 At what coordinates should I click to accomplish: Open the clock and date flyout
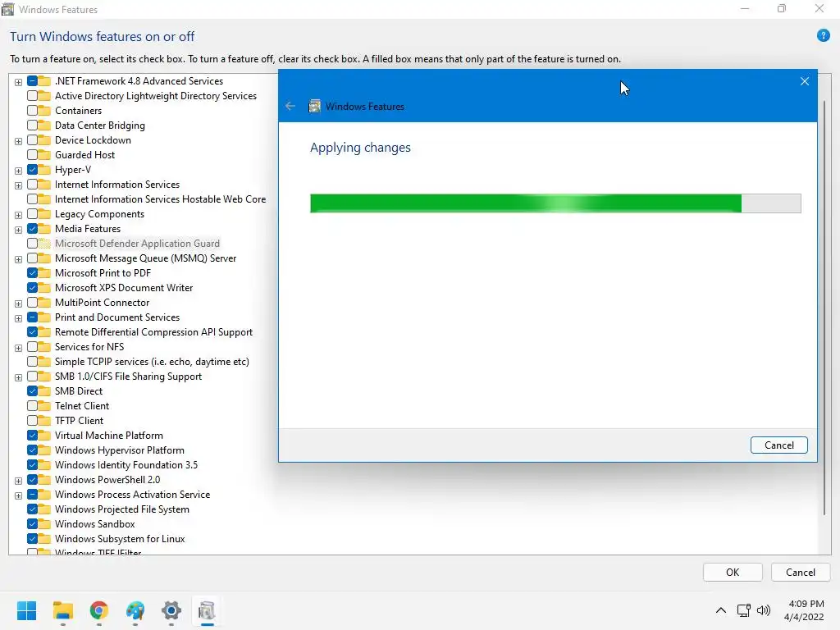804,610
